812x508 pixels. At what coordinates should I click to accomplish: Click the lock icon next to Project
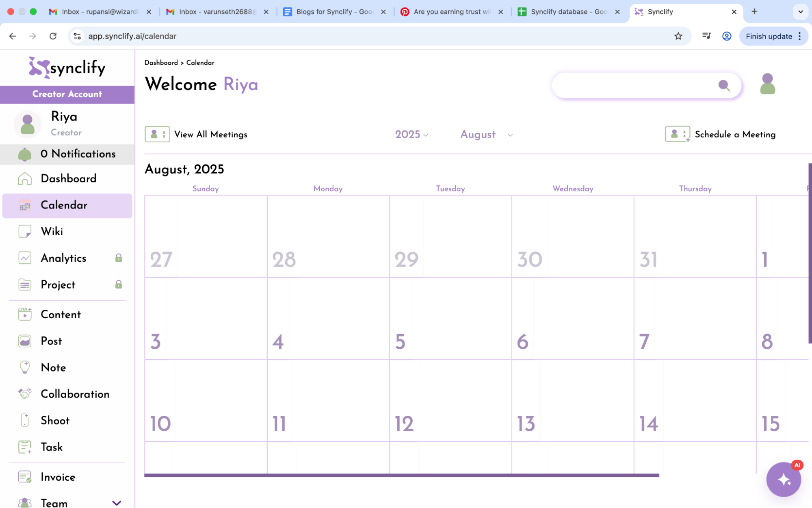pos(118,284)
